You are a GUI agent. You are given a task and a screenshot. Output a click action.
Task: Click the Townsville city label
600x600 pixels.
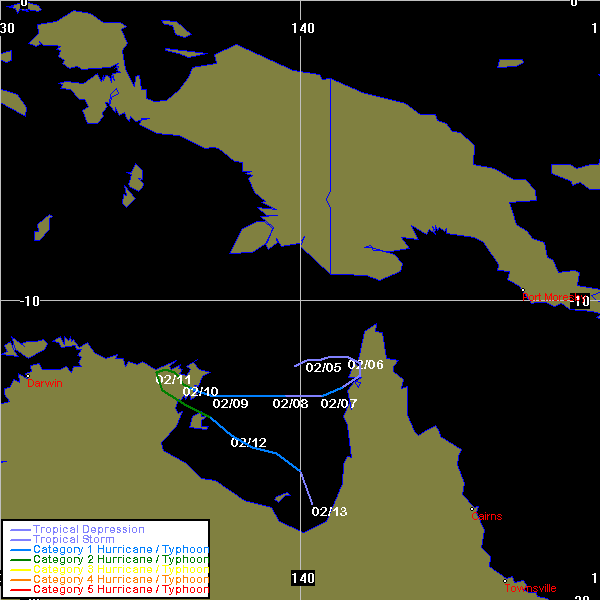tap(530, 588)
